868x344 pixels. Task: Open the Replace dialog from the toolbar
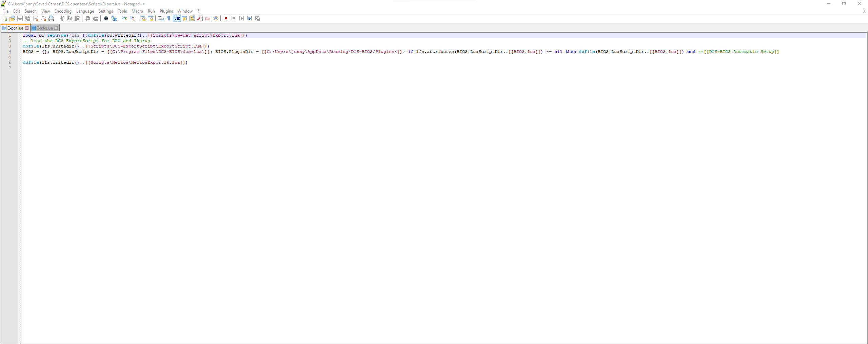114,18
